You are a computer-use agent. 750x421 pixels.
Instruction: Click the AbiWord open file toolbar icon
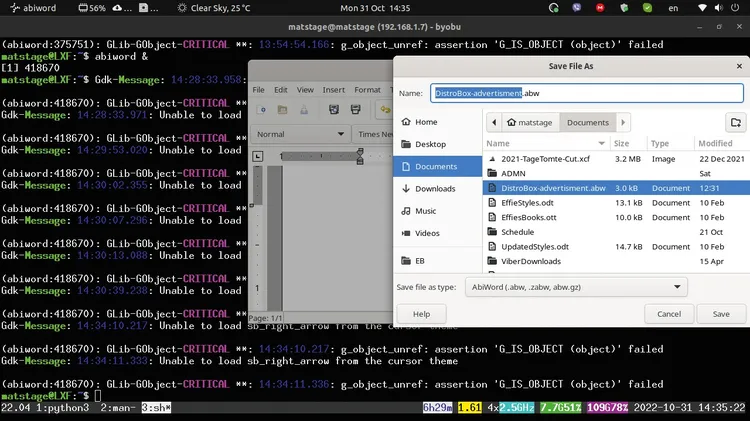click(284, 109)
